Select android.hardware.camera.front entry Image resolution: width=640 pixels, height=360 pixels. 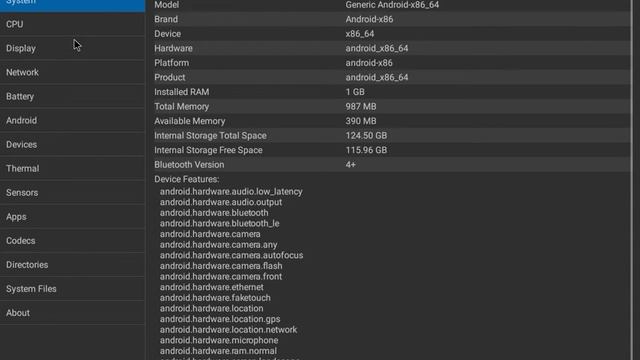pos(221,277)
